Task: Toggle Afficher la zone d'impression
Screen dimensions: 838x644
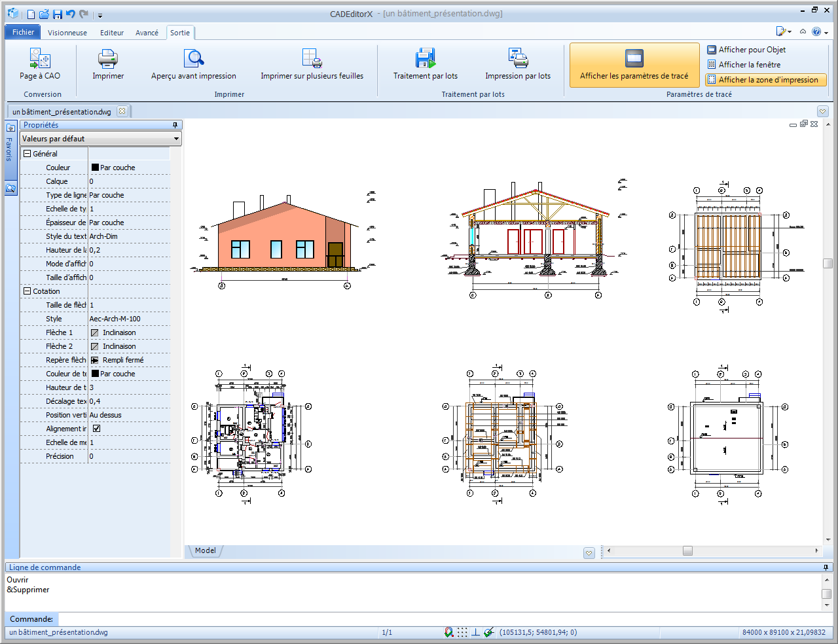Action: [x=766, y=80]
